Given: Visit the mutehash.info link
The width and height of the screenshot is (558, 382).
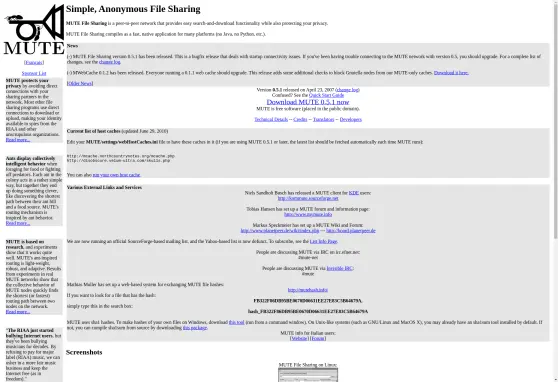Looking at the screenshot, I should pyautogui.click(x=308, y=290).
